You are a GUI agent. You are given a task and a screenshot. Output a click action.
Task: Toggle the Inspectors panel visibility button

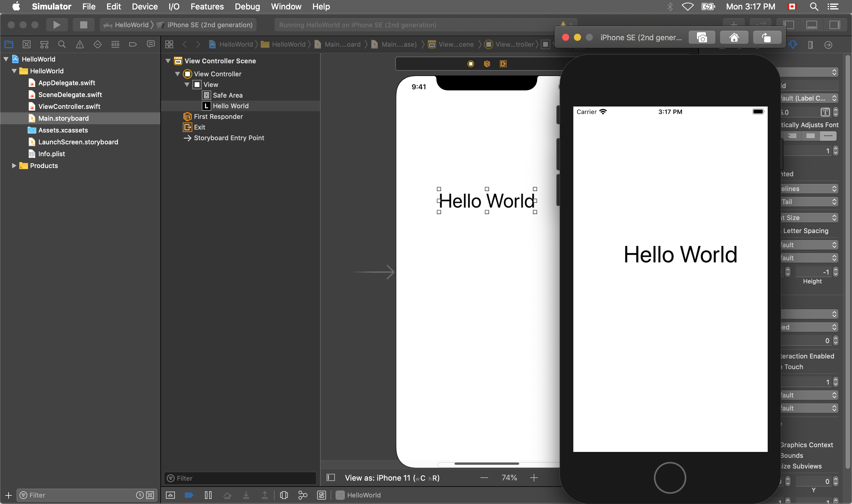tap(834, 25)
